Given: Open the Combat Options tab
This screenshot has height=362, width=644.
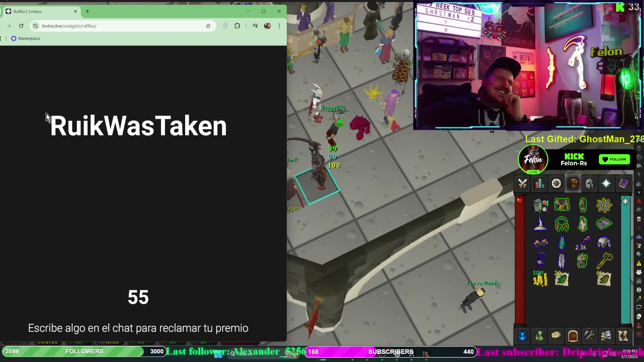Looking at the screenshot, I should click(523, 184).
